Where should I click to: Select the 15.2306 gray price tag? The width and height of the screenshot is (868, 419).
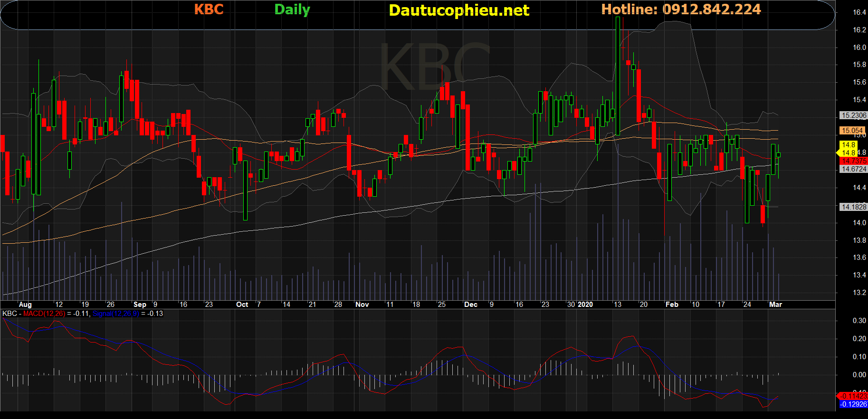coord(853,115)
